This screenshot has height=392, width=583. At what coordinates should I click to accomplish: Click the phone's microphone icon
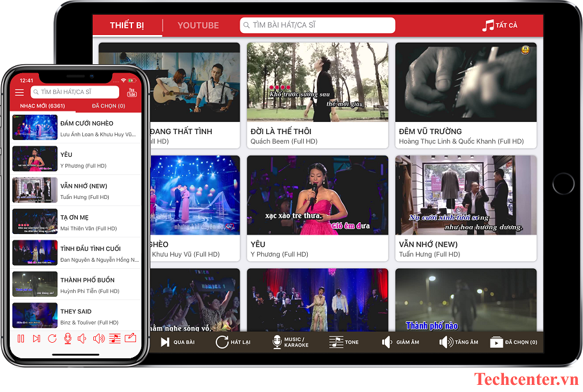click(x=67, y=338)
